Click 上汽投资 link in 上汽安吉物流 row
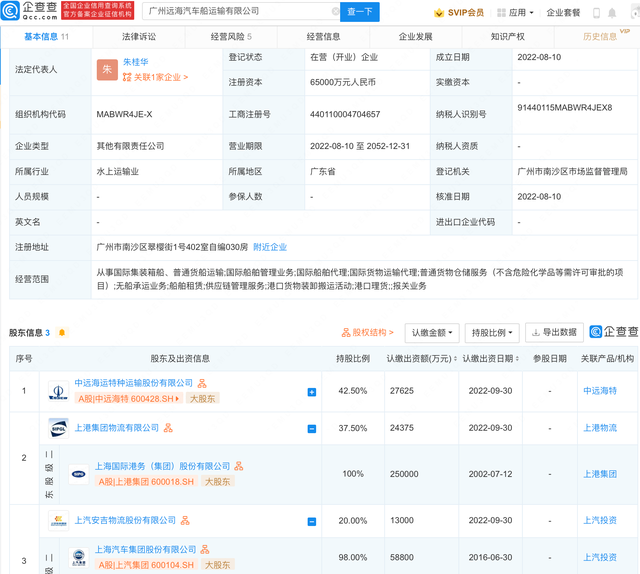640x574 pixels. [600, 521]
